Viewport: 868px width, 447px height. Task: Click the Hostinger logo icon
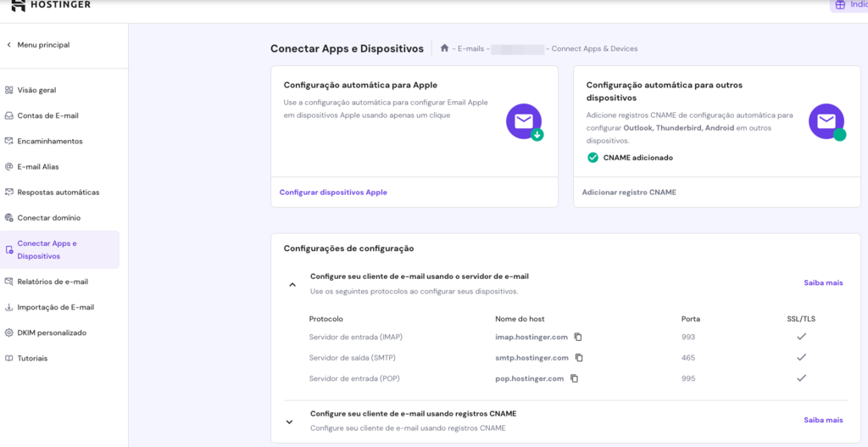(x=19, y=6)
